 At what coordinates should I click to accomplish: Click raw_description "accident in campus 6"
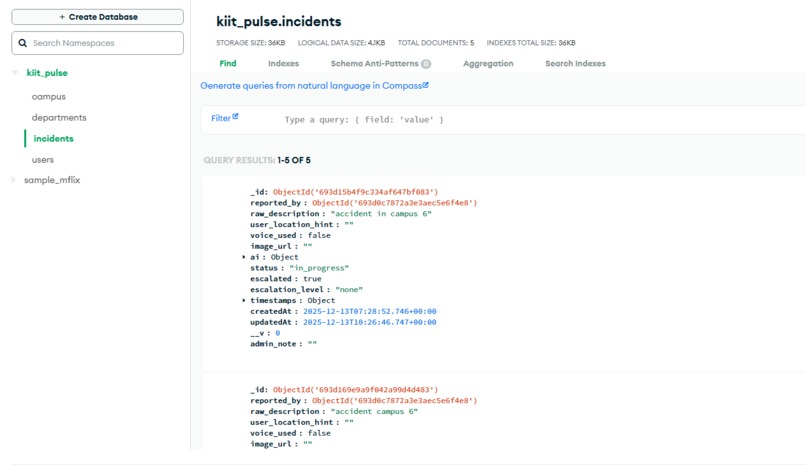point(381,214)
